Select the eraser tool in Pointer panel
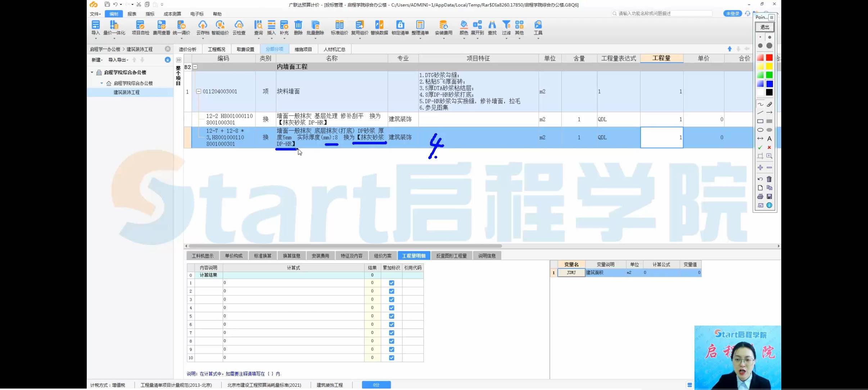Screen dimensions: 868x390 [769, 104]
